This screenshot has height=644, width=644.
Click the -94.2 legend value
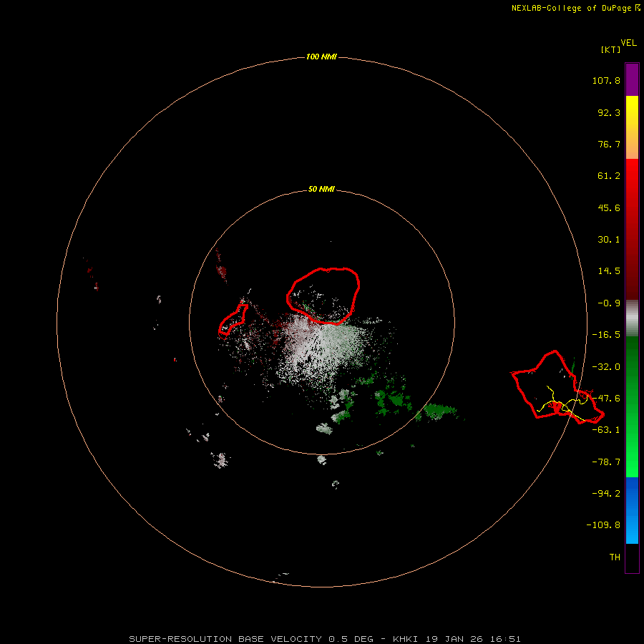click(x=606, y=494)
